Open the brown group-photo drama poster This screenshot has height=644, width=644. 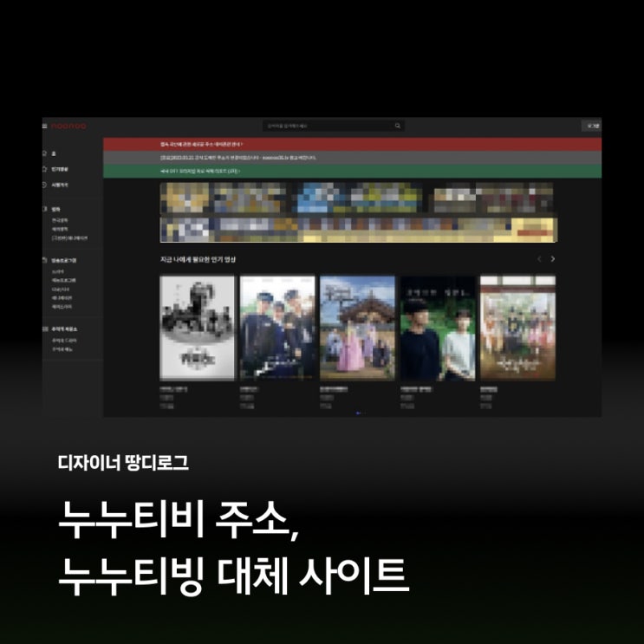click(x=518, y=329)
